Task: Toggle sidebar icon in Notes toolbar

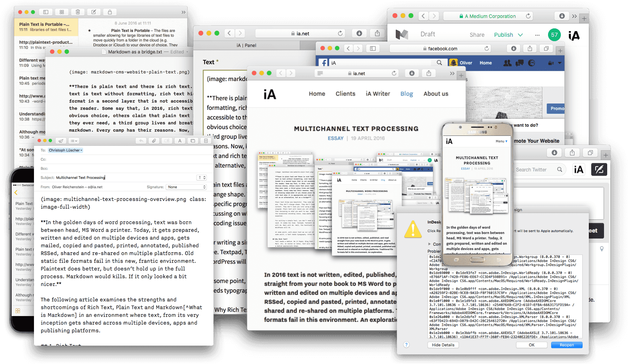Action: pyautogui.click(x=46, y=12)
